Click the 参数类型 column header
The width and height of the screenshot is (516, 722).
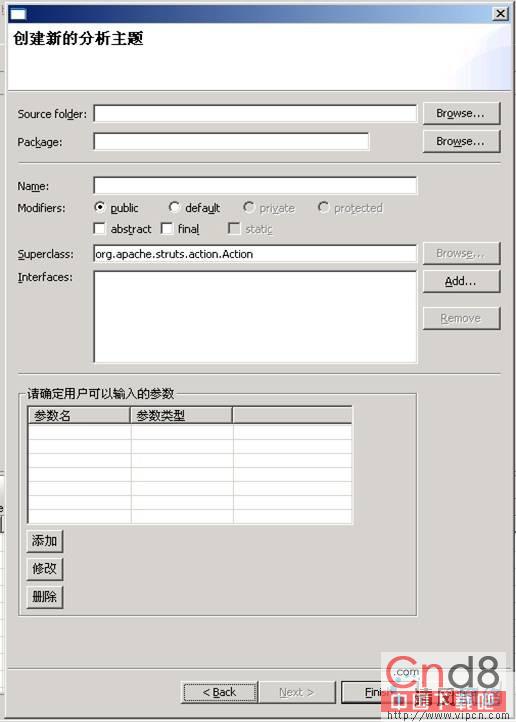pos(181,415)
